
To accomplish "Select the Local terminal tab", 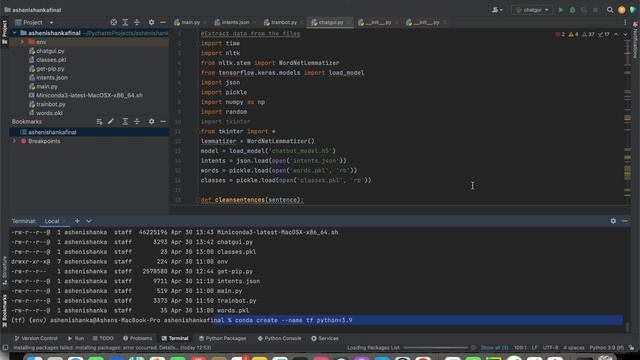I will click(52, 221).
